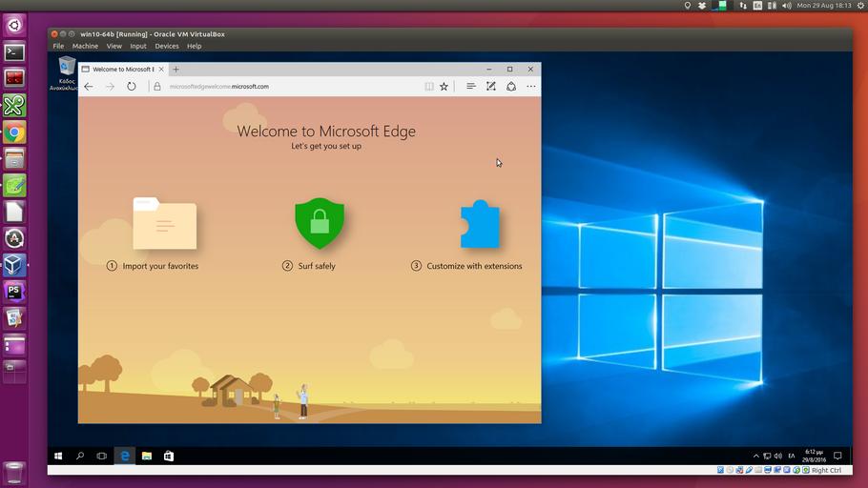Viewport: 868px width, 488px height.
Task: Toggle Reading view in address bar
Action: tap(429, 87)
